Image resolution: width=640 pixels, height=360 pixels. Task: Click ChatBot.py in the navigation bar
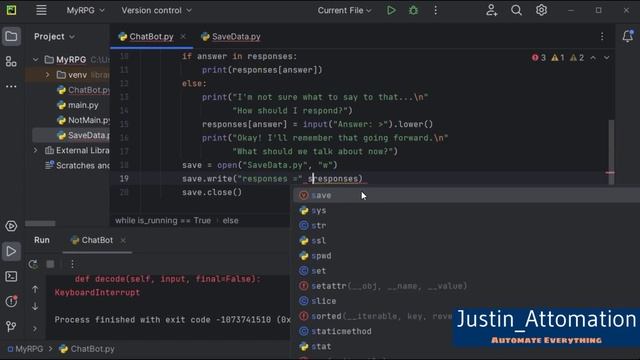click(87, 349)
